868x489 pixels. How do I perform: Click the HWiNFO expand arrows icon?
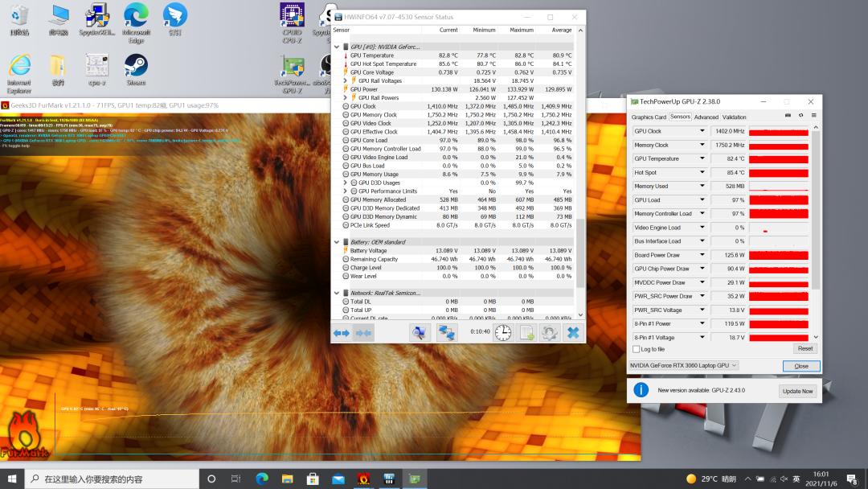[x=342, y=332]
